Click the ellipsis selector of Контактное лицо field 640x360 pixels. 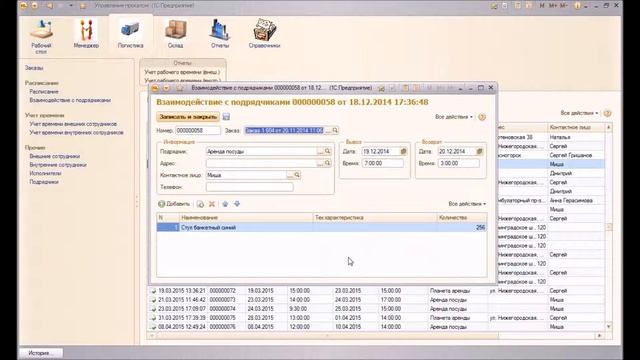pyautogui.click(x=290, y=175)
